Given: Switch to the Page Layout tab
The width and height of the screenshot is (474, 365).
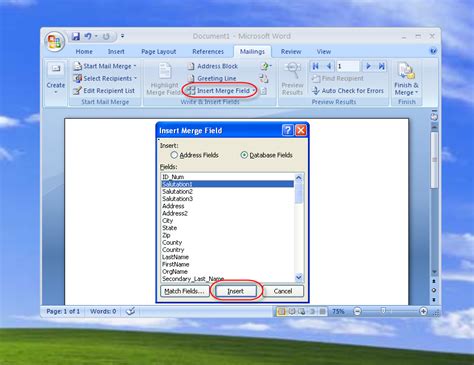Looking at the screenshot, I should coord(159,51).
